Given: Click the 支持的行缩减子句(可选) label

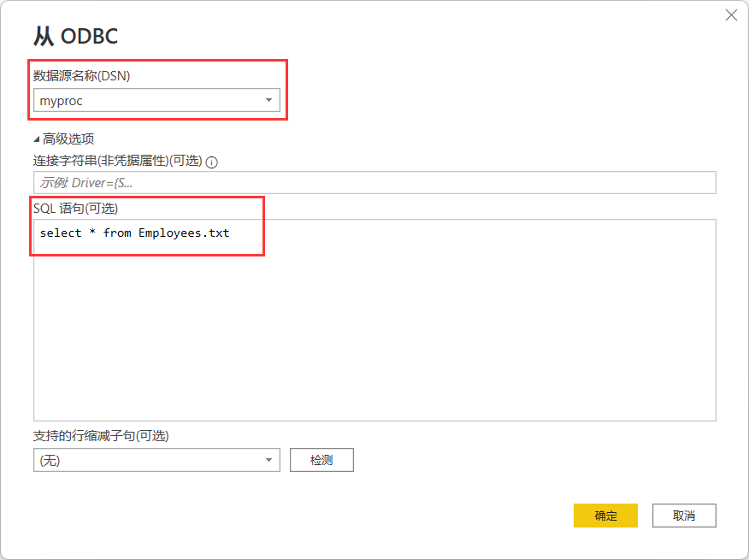Looking at the screenshot, I should 101,435.
